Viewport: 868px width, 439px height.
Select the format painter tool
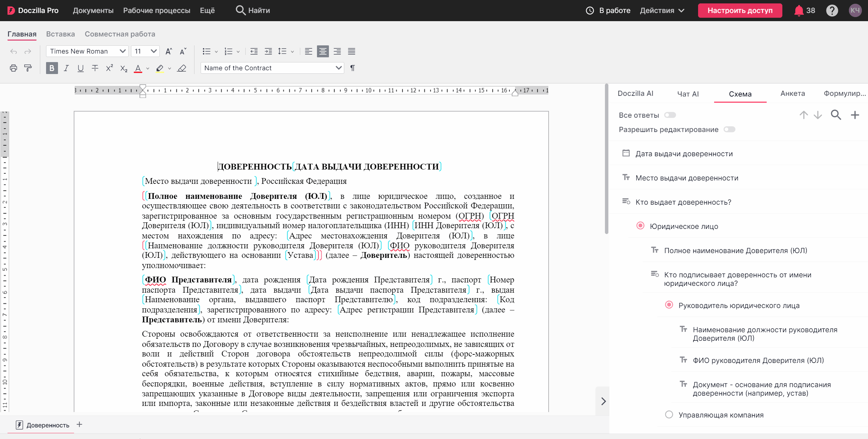28,68
